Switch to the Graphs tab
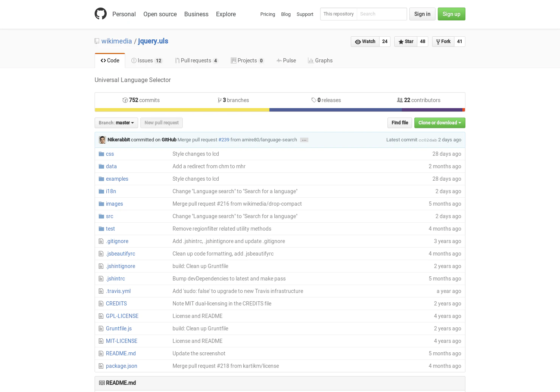560x392 pixels. click(x=320, y=60)
